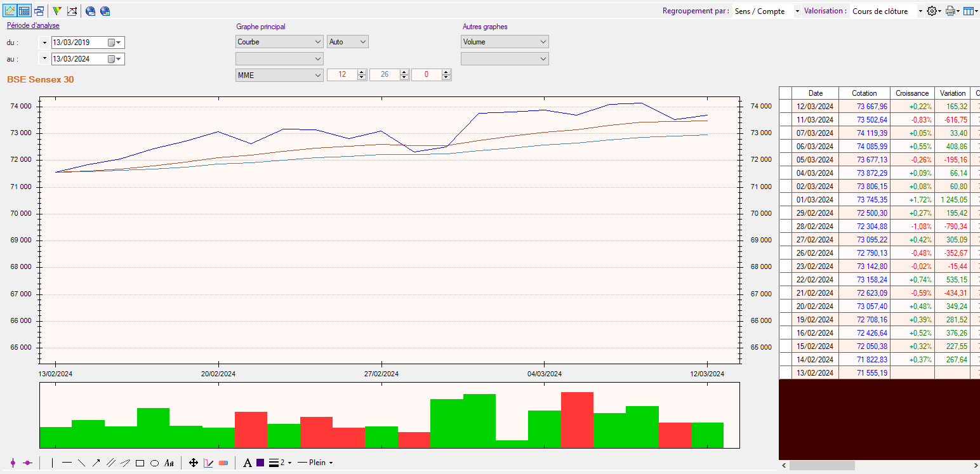
Task: Select the eraser tool in the drawing toolbar
Action: 223,463
